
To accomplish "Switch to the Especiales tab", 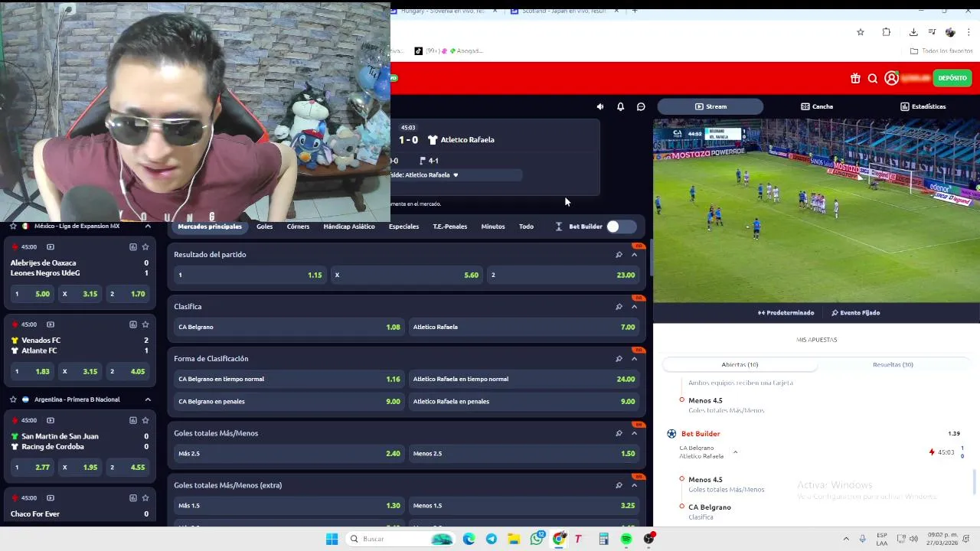I will point(403,227).
